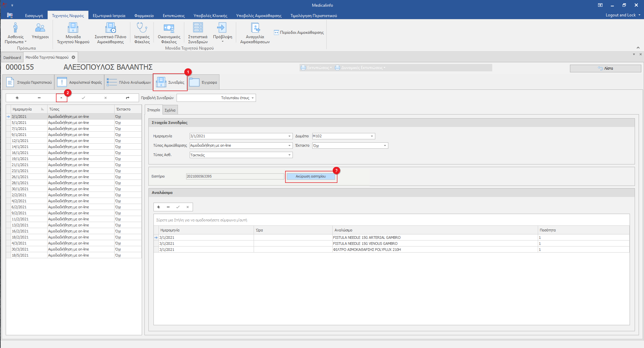The height and width of the screenshot is (348, 644).
Task: Expand the Έκτακτο dropdown
Action: 385,146
